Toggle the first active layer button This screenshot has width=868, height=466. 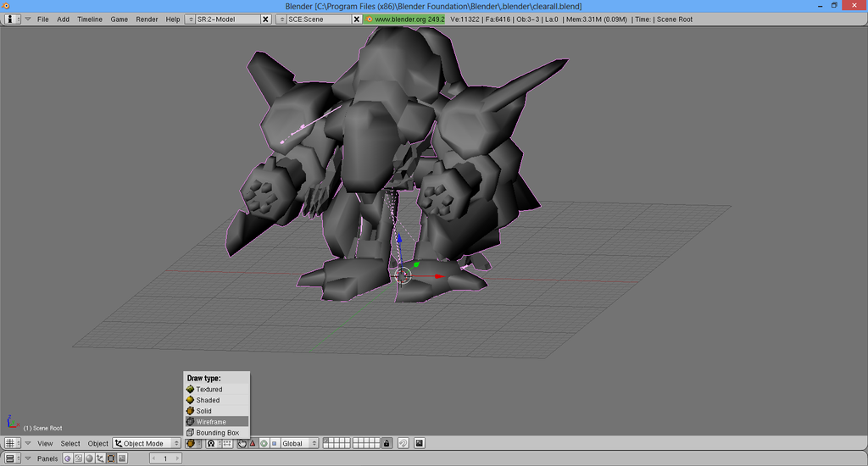(326, 441)
